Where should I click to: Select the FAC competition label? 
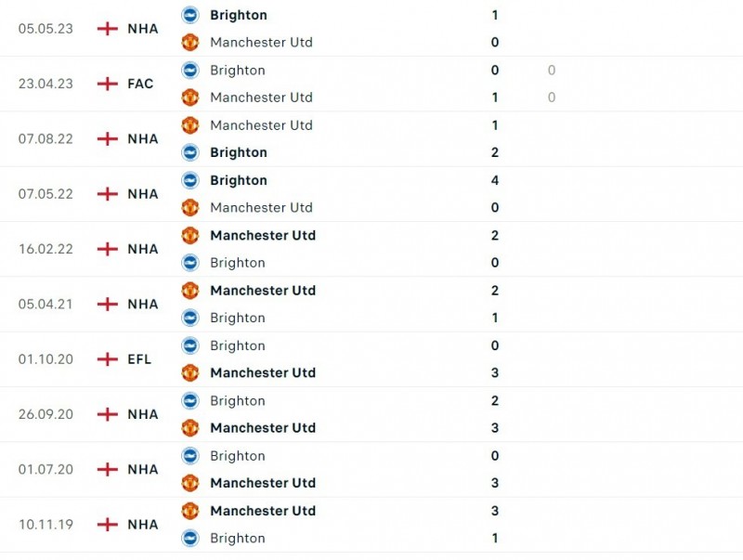click(x=140, y=84)
